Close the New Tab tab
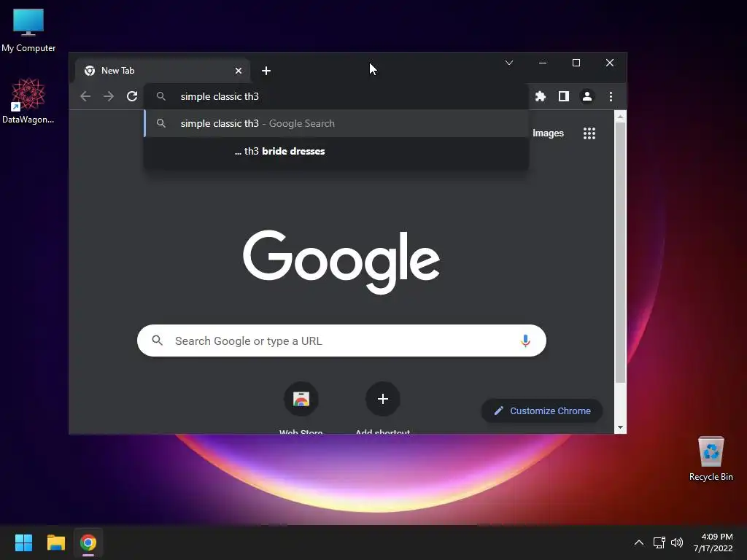 (239, 71)
